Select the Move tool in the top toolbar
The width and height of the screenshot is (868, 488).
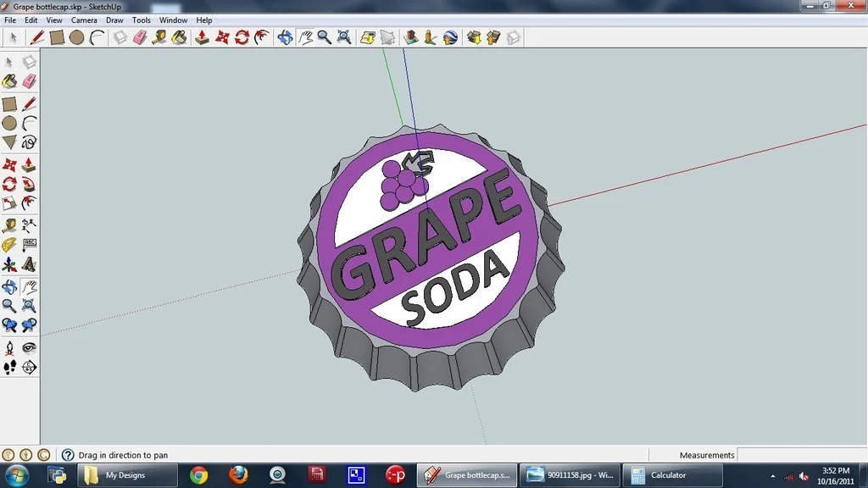coord(222,37)
